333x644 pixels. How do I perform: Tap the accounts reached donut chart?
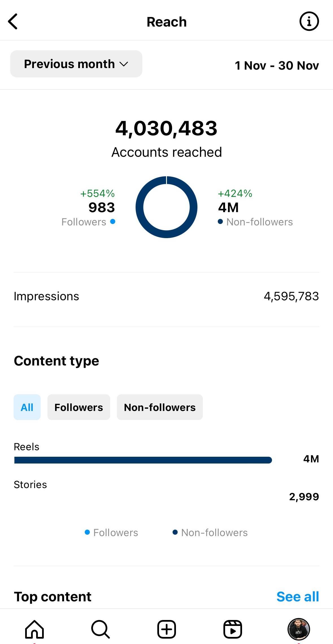coord(166,207)
